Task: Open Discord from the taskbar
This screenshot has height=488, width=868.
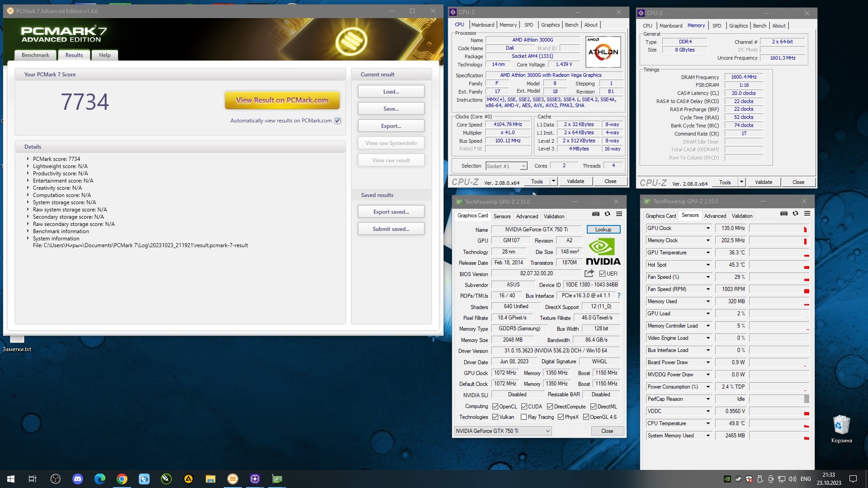Action: coord(78,479)
